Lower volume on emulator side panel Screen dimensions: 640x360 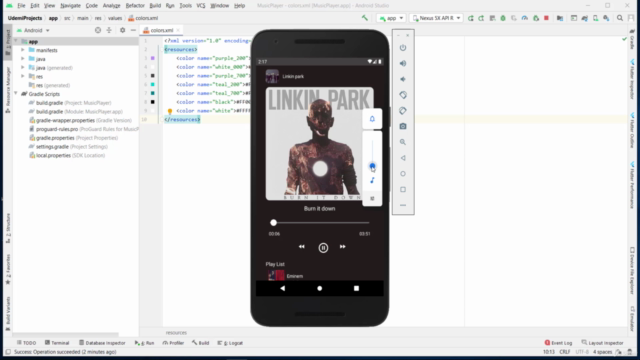[x=403, y=79]
